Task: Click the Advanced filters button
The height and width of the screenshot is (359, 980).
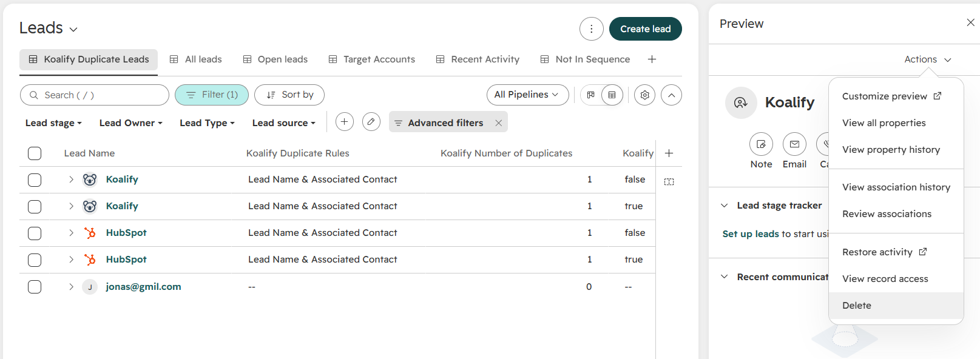Action: pos(445,122)
